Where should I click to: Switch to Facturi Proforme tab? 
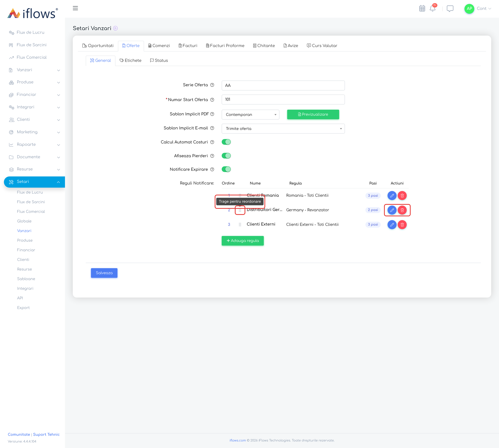pos(225,45)
